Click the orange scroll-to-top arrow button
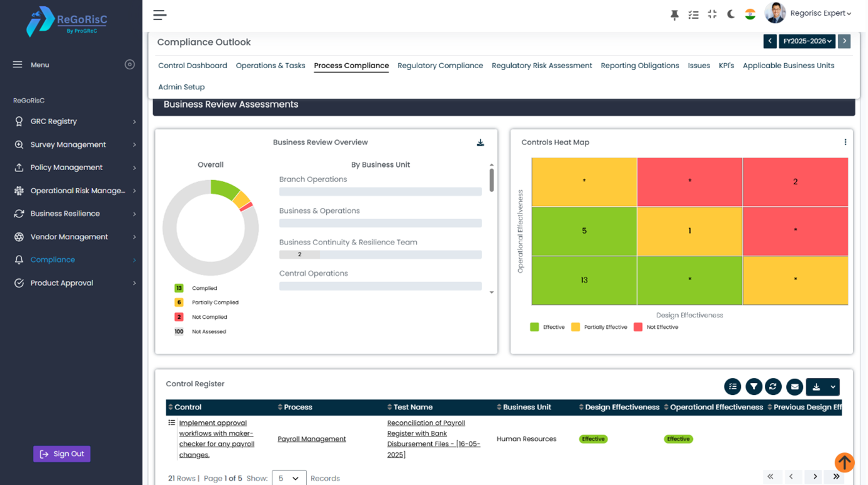The height and width of the screenshot is (485, 868). click(x=844, y=462)
